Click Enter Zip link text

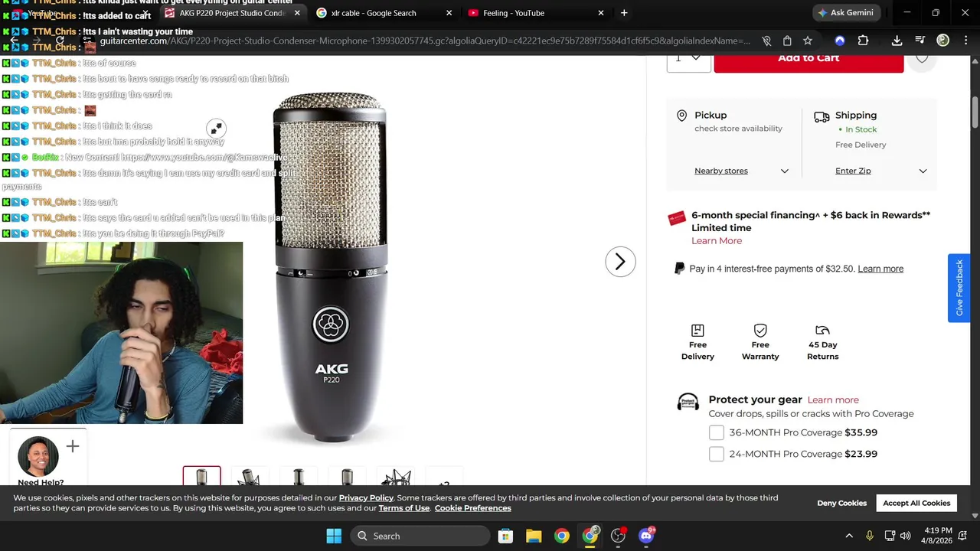[x=853, y=171]
